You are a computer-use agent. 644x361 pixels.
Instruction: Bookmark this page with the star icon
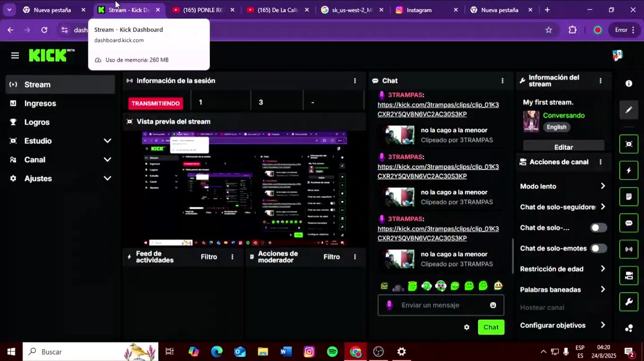(x=549, y=30)
